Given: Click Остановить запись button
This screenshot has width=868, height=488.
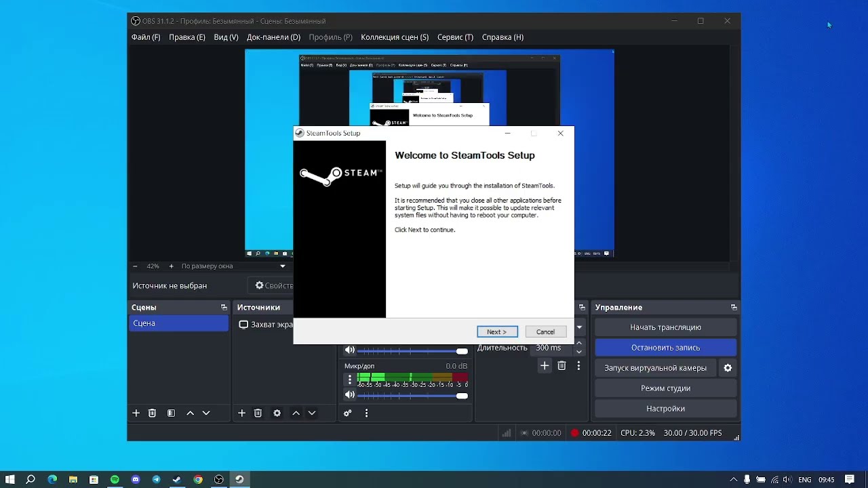Looking at the screenshot, I should [x=665, y=348].
